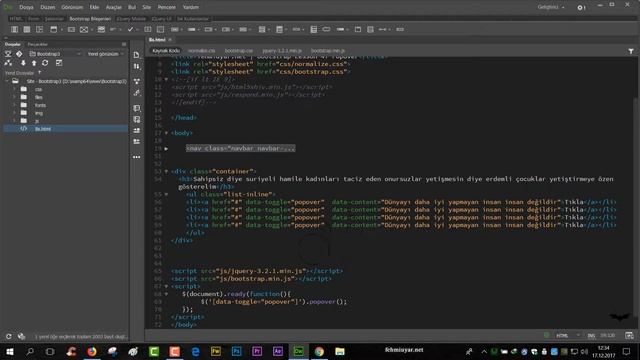Click the first grid icon in the insert bar
640x360 pixels.
[x=14, y=29]
